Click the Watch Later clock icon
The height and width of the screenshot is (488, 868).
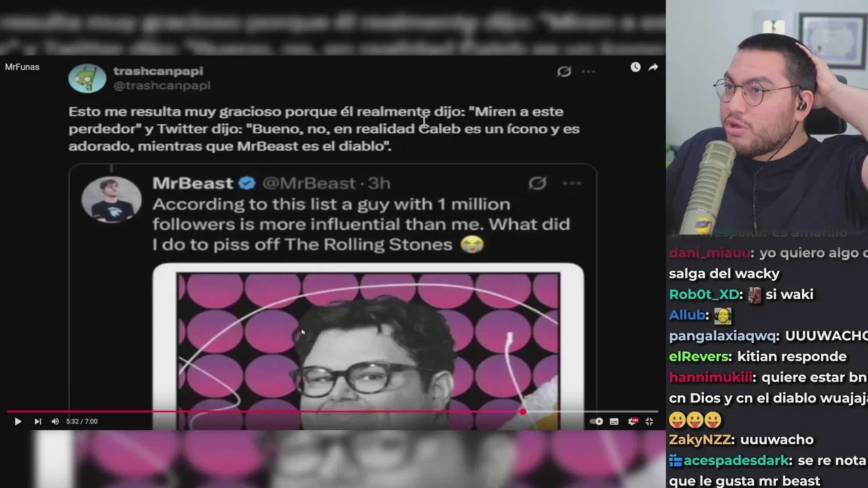pos(635,67)
